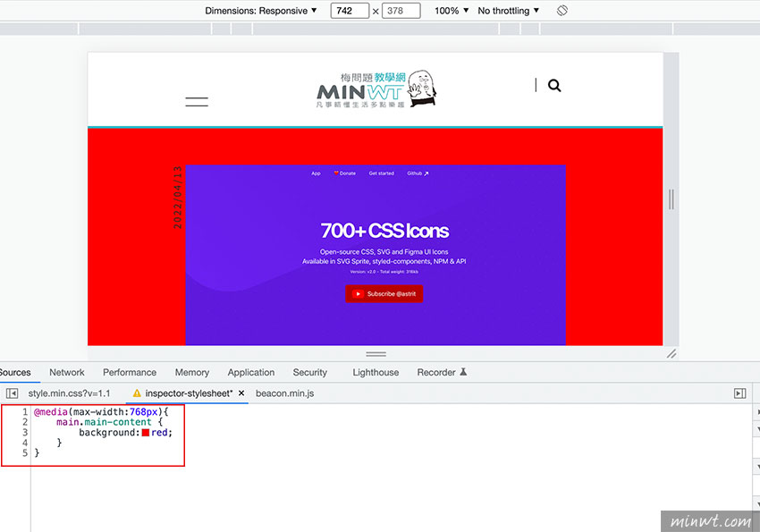Open the Performance panel tab
The height and width of the screenshot is (532, 760).
pos(130,372)
